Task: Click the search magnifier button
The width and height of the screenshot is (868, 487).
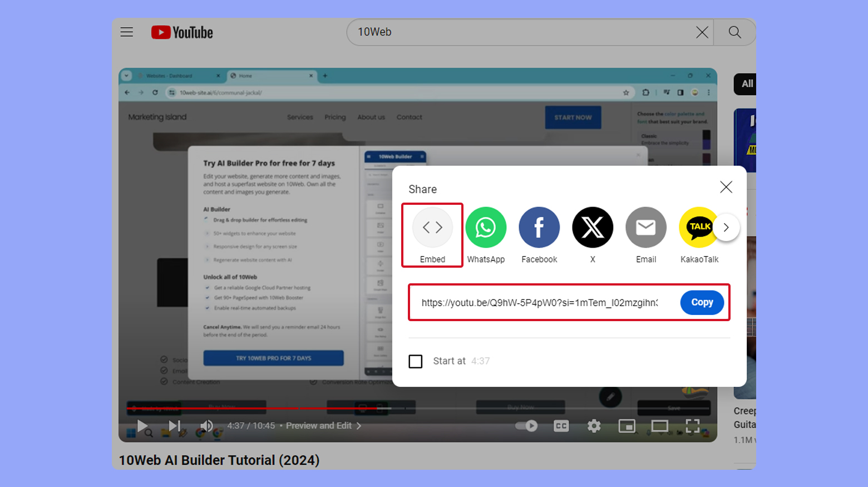Action: tap(734, 32)
